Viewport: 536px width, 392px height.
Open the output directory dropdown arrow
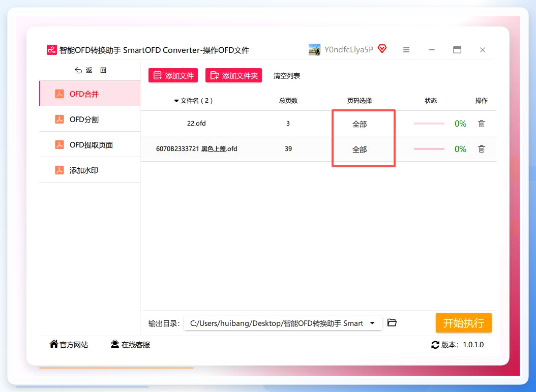[x=372, y=323]
